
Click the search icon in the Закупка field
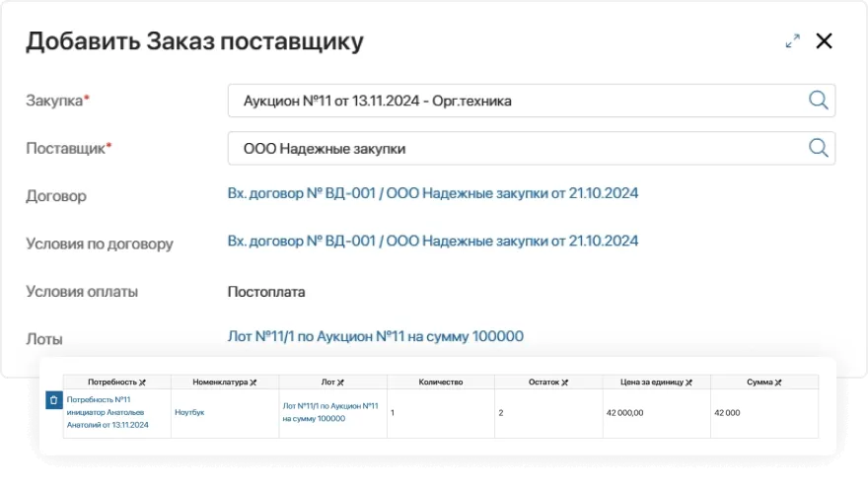click(x=818, y=101)
